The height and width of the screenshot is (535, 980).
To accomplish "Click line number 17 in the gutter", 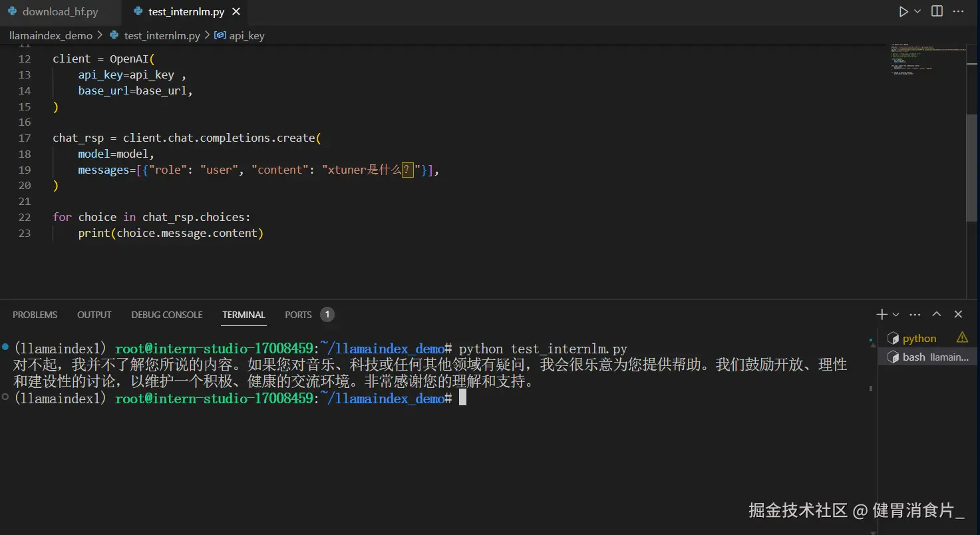I will pyautogui.click(x=25, y=138).
